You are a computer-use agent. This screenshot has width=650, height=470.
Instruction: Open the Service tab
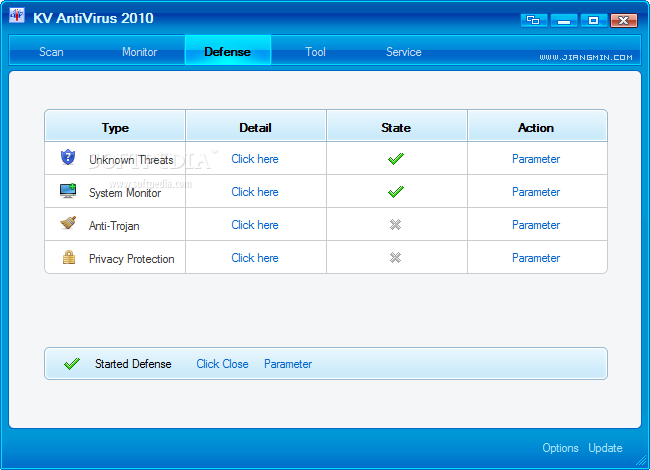404,52
